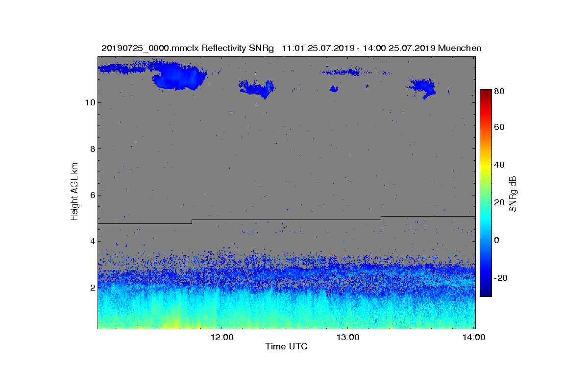The height and width of the screenshot is (392, 588).
Task: Click the yellow band of the colorbar
Action: point(485,166)
